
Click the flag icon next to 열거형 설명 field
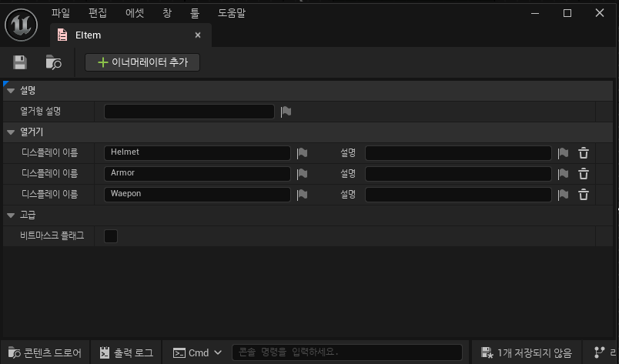(286, 112)
